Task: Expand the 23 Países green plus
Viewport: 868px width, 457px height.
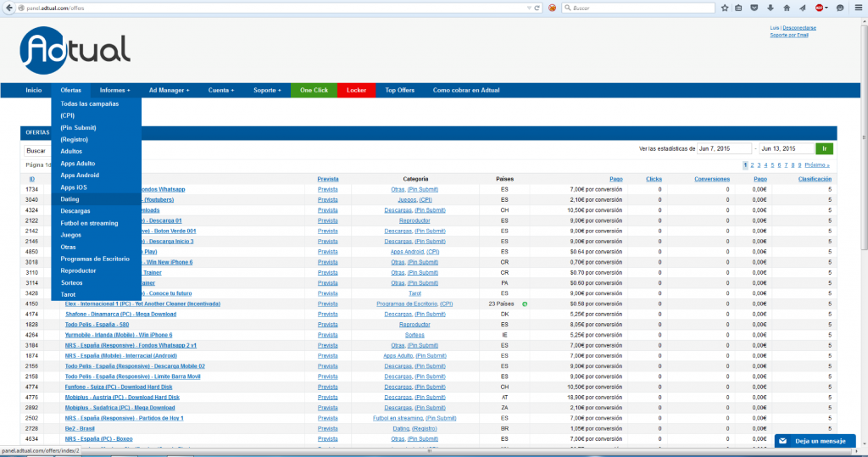Action: pyautogui.click(x=525, y=304)
